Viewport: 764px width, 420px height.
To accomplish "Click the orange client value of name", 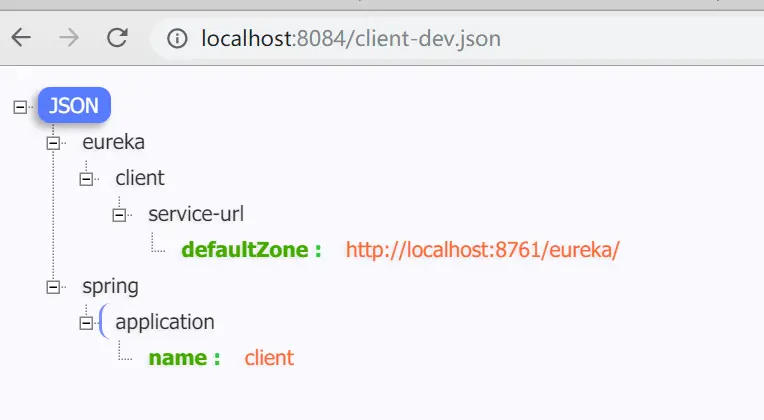I will [x=269, y=358].
